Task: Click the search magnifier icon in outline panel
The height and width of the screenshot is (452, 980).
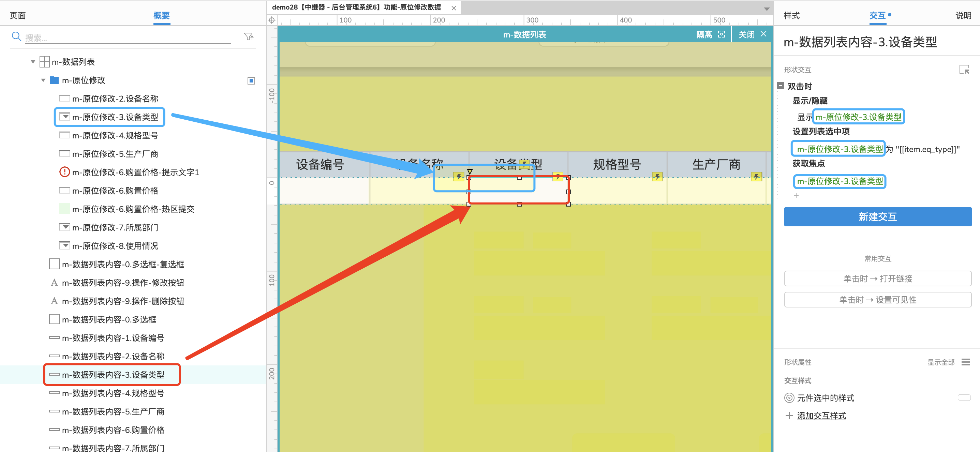Action: pos(16,36)
